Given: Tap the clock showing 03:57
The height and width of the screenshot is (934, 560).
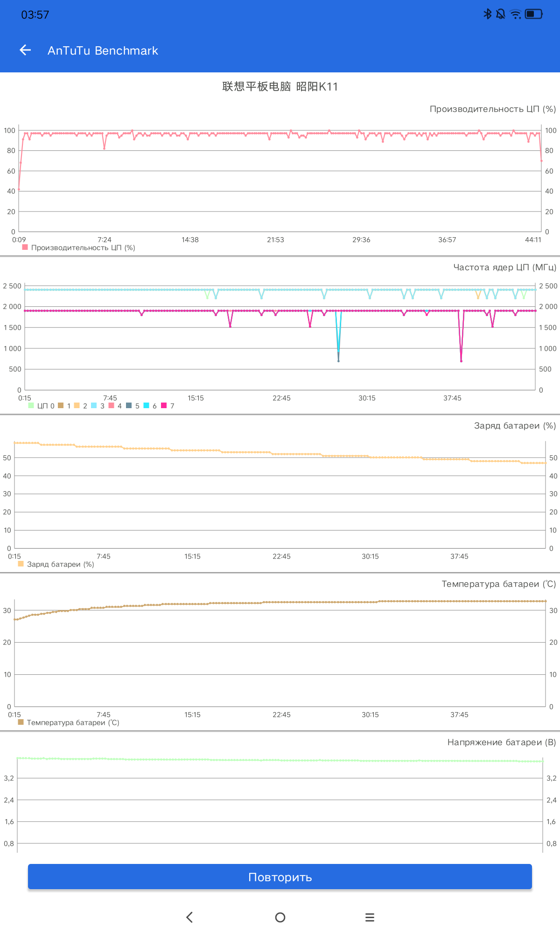Looking at the screenshot, I should [x=35, y=15].
